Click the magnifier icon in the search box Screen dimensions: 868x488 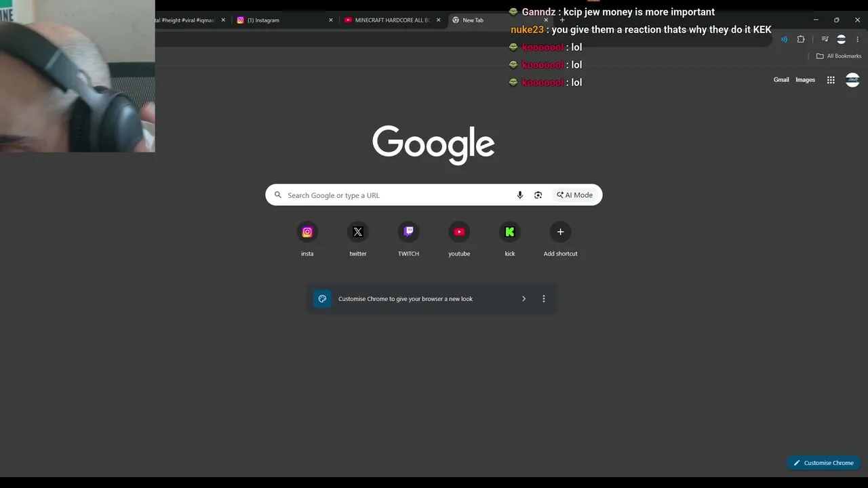[277, 195]
